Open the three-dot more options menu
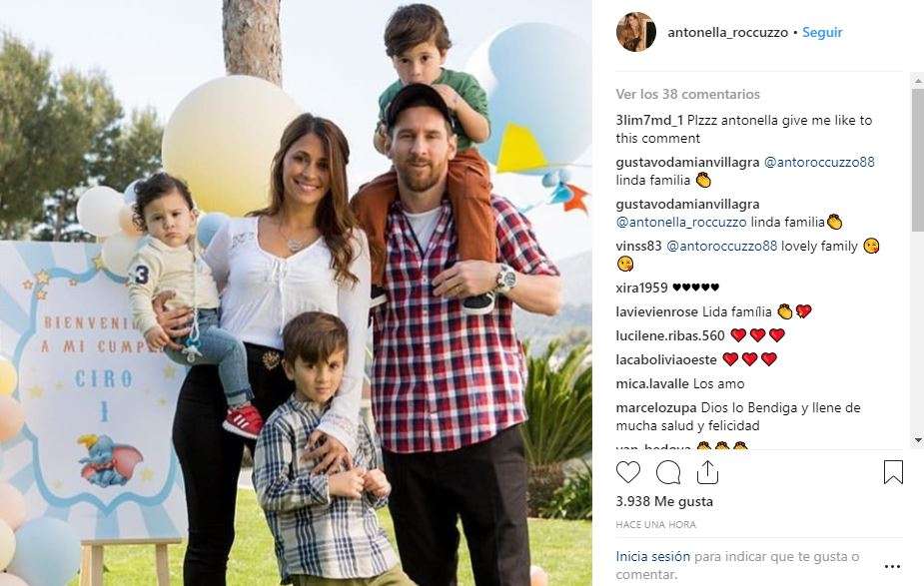This screenshot has height=586, width=924. (893, 567)
